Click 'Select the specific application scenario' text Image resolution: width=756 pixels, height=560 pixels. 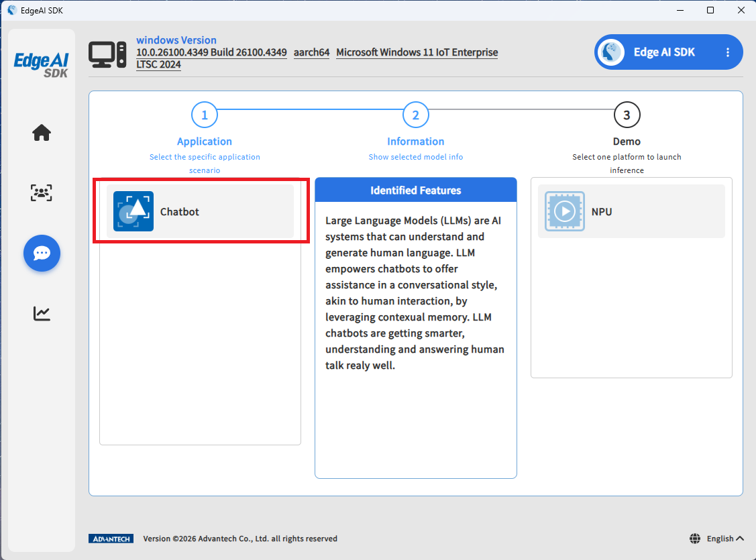[205, 164]
